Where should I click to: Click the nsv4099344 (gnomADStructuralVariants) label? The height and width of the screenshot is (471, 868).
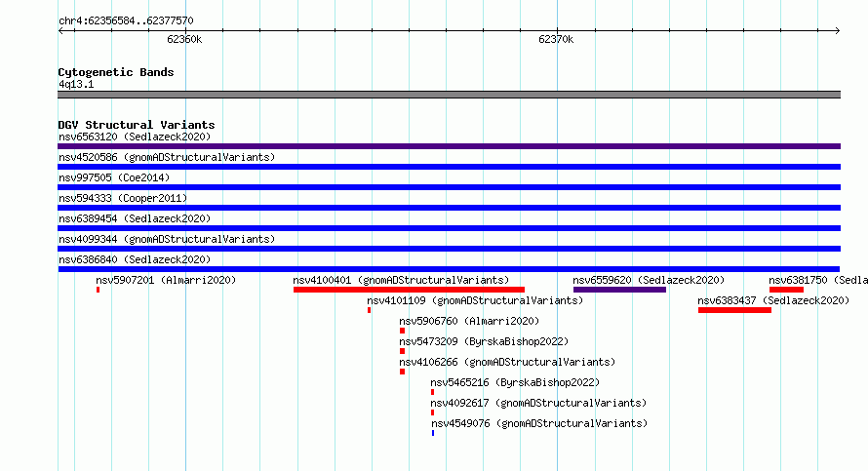tap(167, 239)
